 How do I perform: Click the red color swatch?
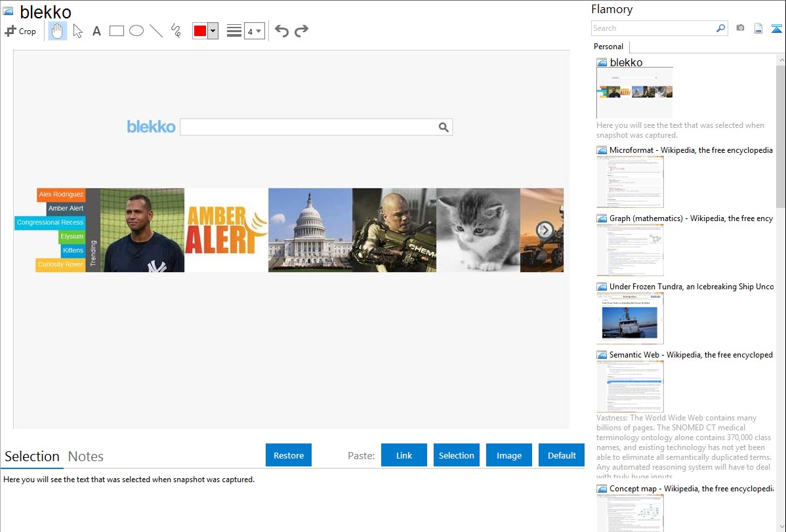(200, 31)
